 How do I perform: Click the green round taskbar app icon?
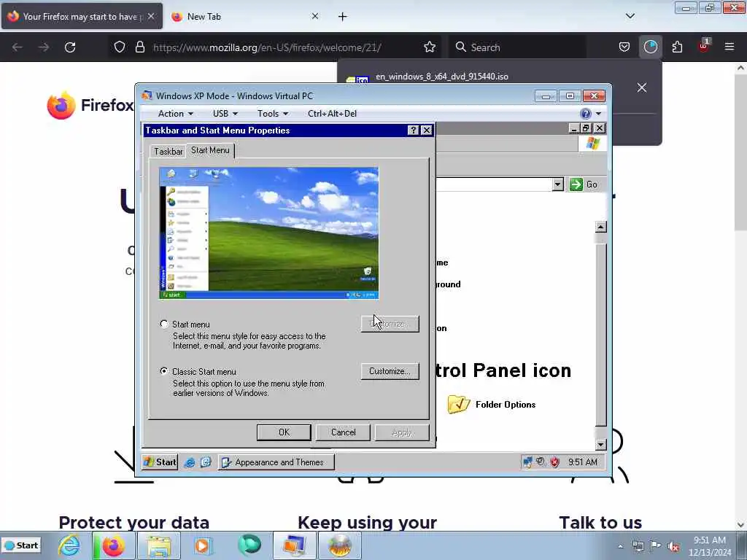(x=249, y=545)
